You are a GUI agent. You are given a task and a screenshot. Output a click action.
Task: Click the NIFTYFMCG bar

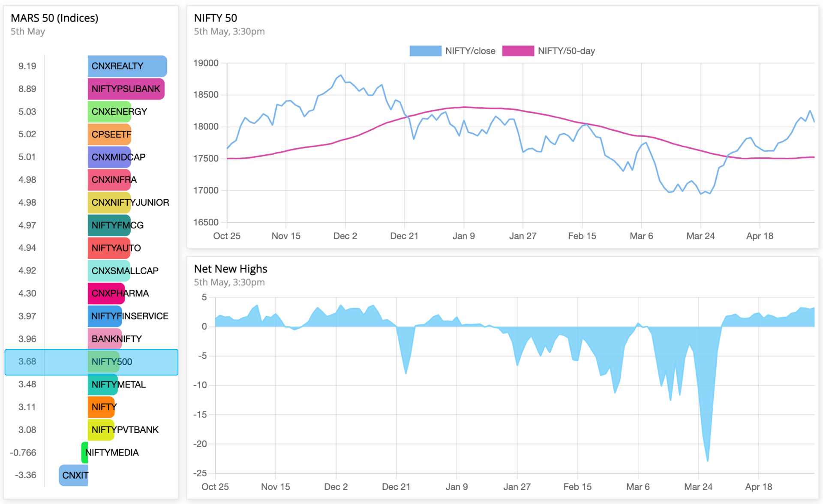tap(109, 225)
